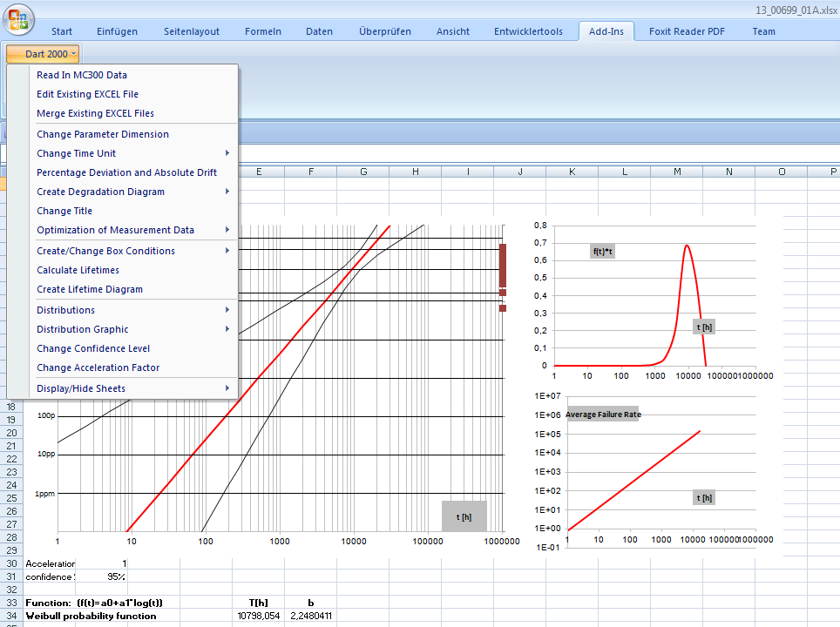840x627 pixels.
Task: Click the b value 2,2480411
Action: (x=311, y=616)
